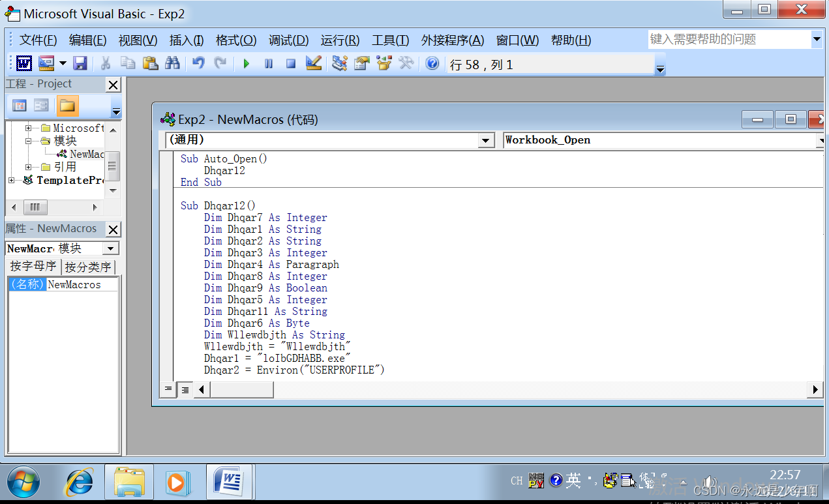Close the Properties panel

coord(113,230)
